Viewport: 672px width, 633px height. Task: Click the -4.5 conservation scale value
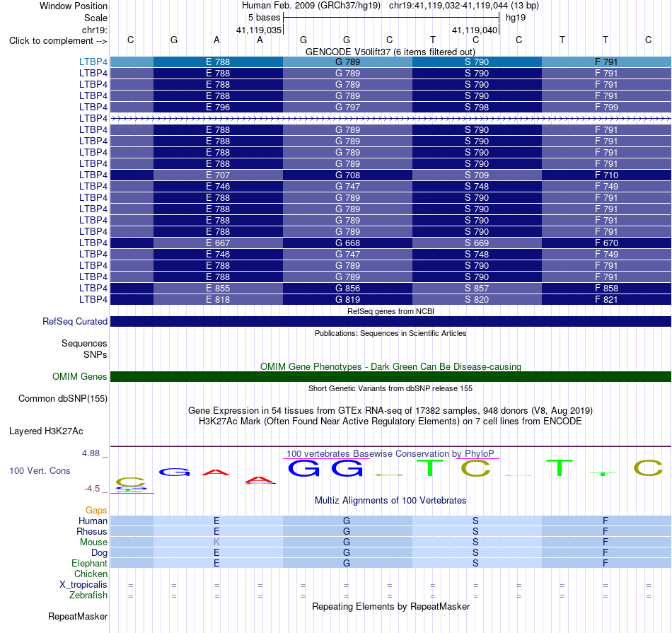point(92,489)
